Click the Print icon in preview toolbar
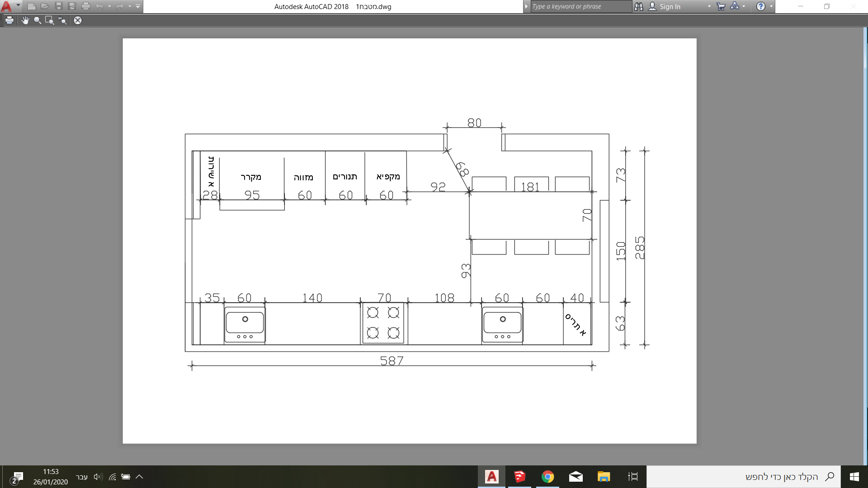 (9, 20)
